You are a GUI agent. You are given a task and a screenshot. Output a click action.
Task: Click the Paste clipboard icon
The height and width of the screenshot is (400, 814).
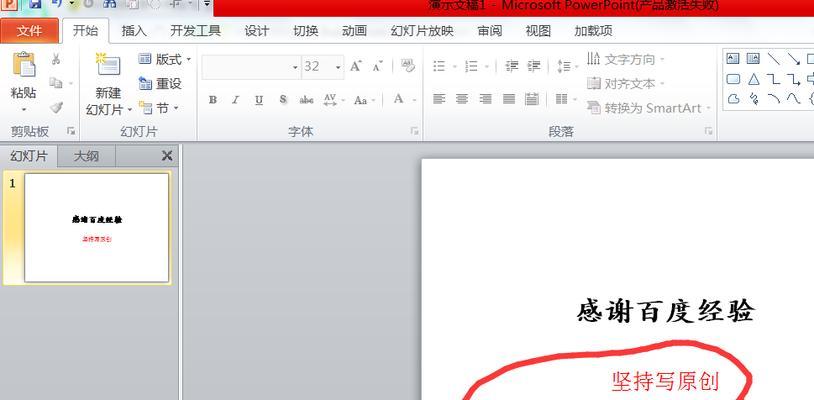24,65
